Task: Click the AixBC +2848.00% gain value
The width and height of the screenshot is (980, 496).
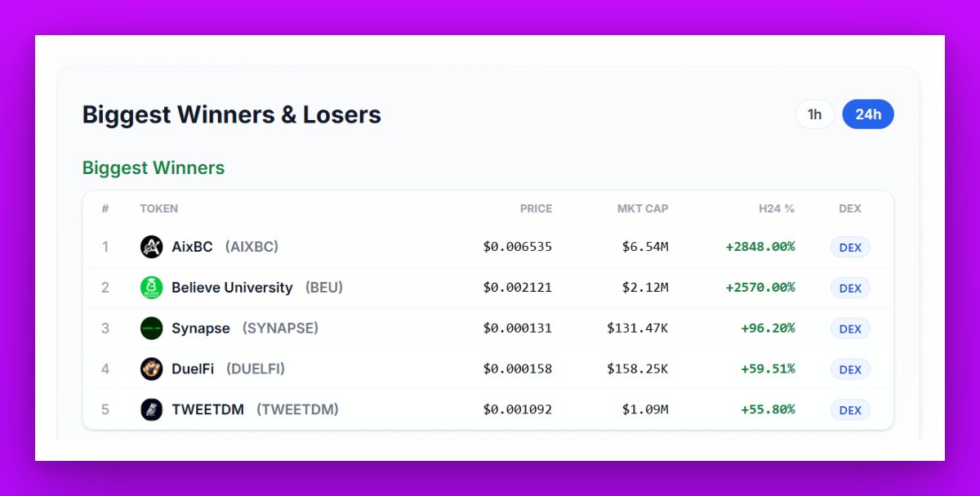Action: point(760,247)
